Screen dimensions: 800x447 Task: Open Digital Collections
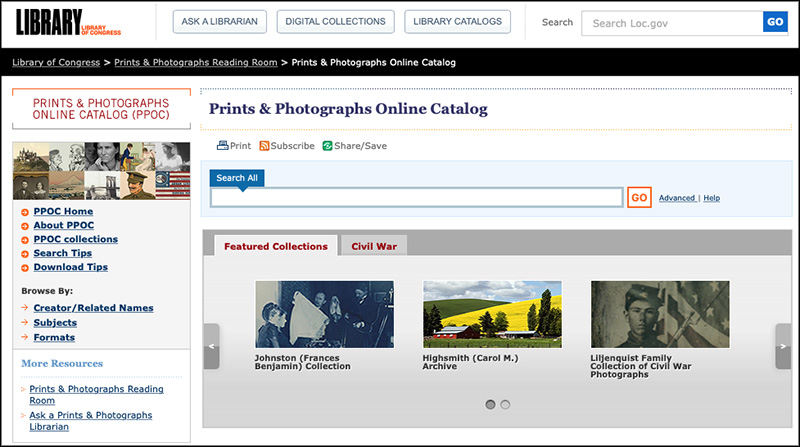click(335, 21)
